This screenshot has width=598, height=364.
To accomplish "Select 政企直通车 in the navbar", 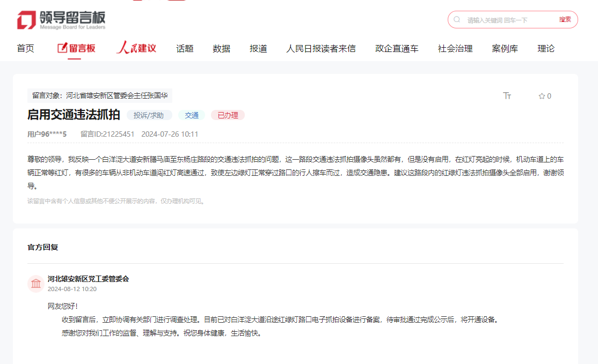I will pos(397,49).
